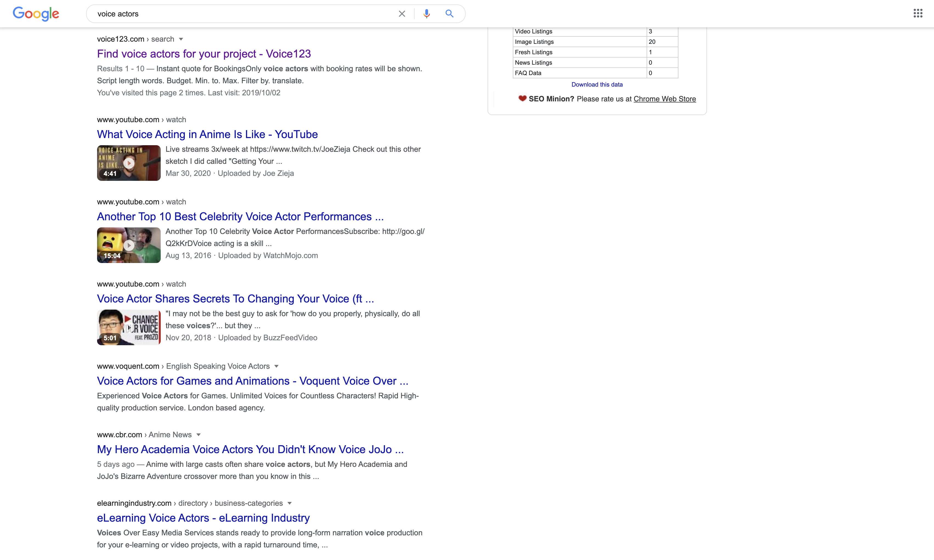Expand dropdown arrow next to voice123.com

pyautogui.click(x=181, y=39)
